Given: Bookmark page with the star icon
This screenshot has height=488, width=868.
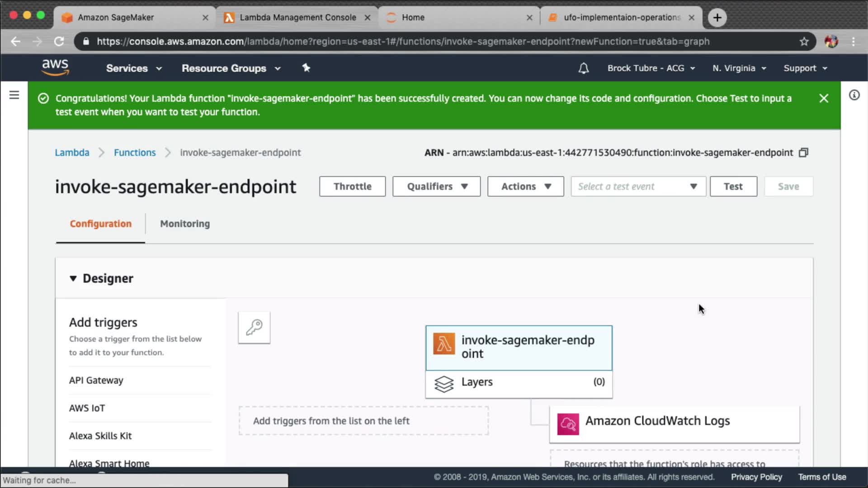Looking at the screenshot, I should 804,42.
